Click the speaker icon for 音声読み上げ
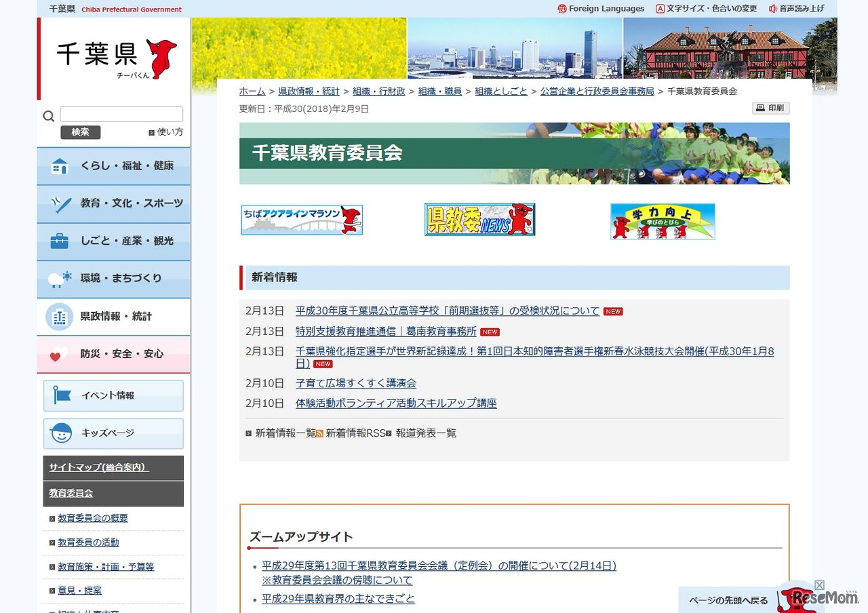This screenshot has width=868, height=613. [773, 9]
